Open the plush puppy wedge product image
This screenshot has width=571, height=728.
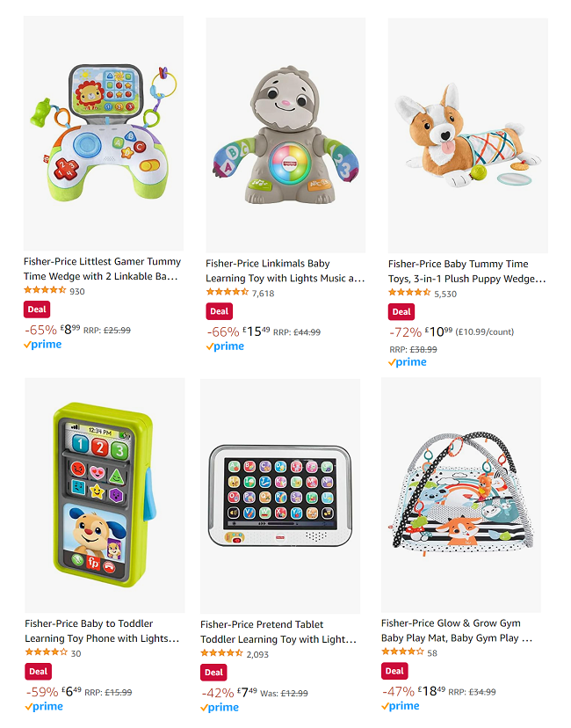468,135
